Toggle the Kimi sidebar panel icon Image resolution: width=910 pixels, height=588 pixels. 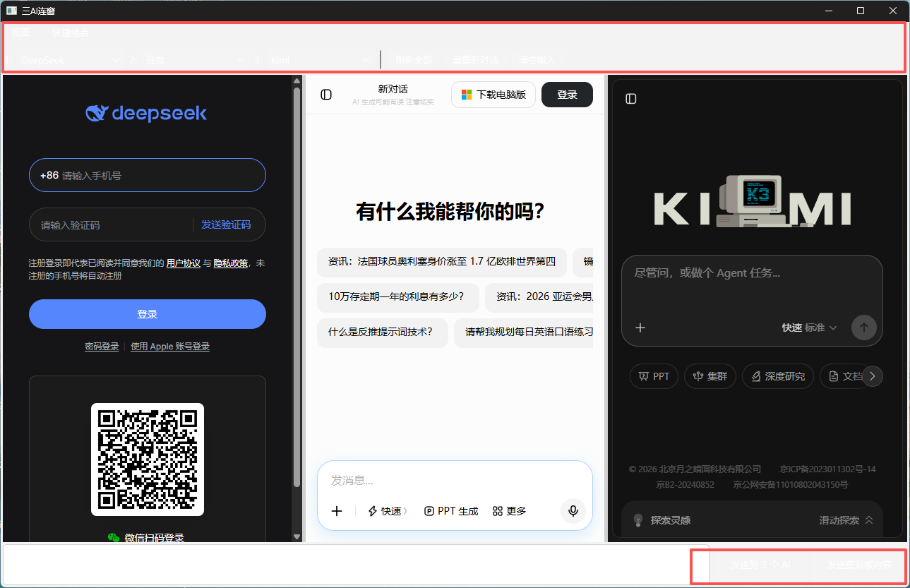point(631,99)
